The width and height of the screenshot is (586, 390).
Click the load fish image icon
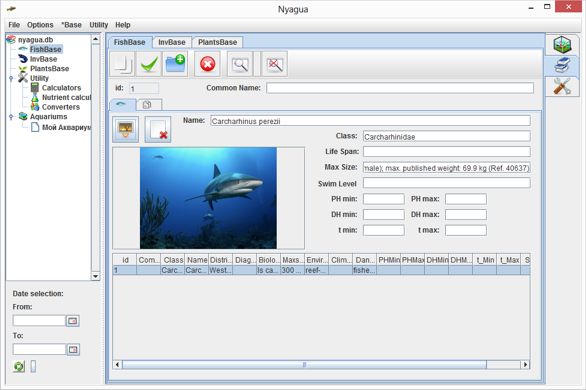[126, 129]
